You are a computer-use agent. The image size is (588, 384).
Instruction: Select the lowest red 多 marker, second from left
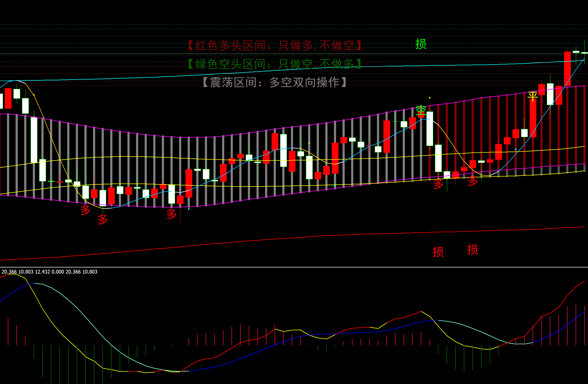[103, 219]
